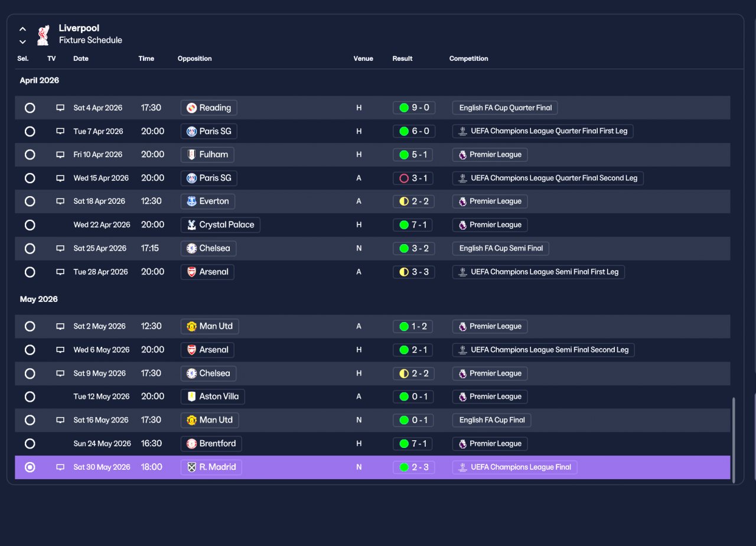
Task: Click the Result column header
Action: coord(402,58)
